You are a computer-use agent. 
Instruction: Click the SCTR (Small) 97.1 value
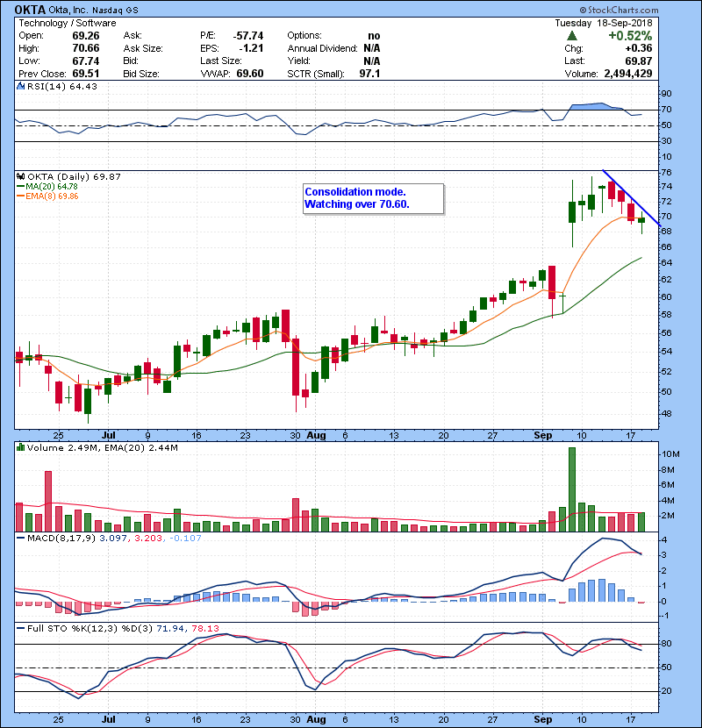coord(369,74)
